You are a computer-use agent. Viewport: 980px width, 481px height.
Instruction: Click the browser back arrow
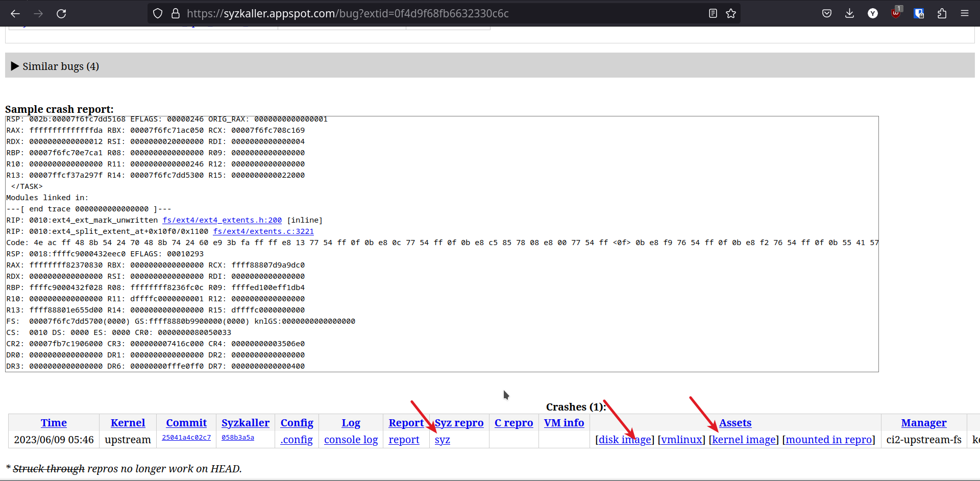[x=15, y=14]
